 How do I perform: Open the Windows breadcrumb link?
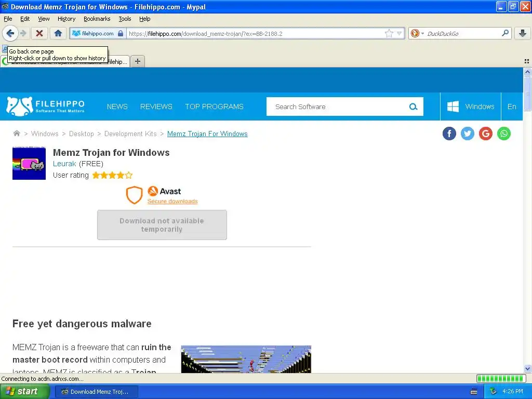[x=45, y=134]
